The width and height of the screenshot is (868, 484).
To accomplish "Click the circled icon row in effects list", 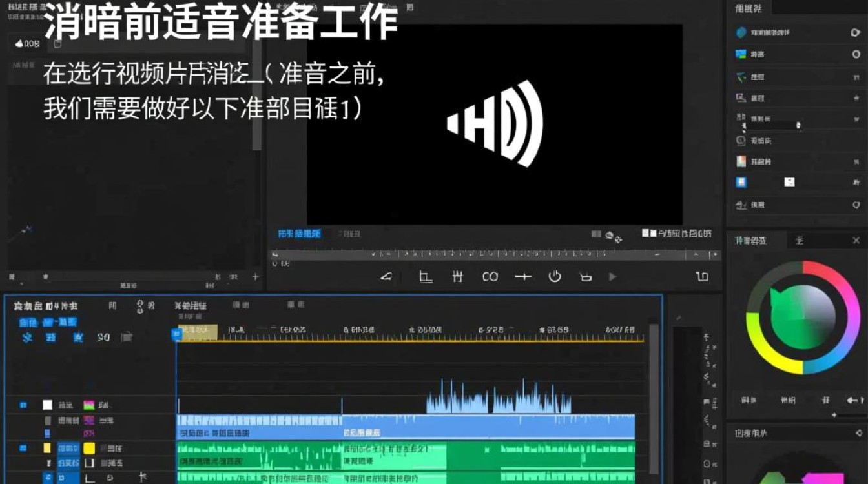I will coord(741,141).
